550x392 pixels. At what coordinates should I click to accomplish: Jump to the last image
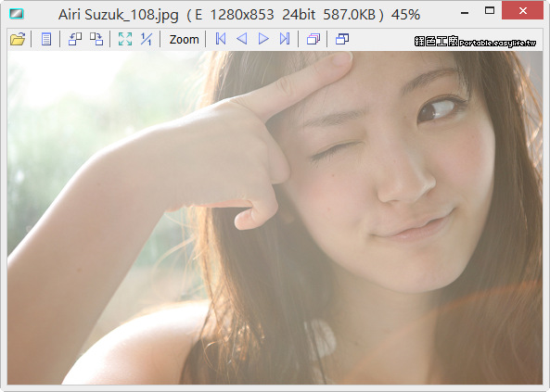tap(285, 39)
